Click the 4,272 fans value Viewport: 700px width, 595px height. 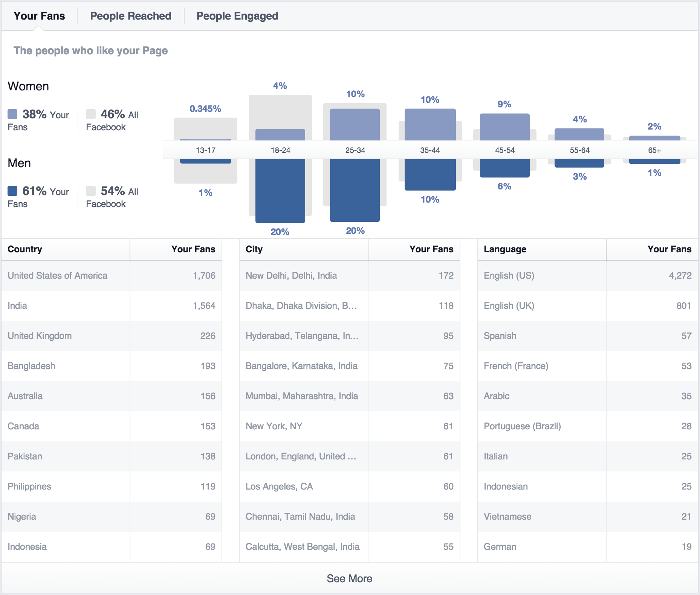tap(680, 276)
